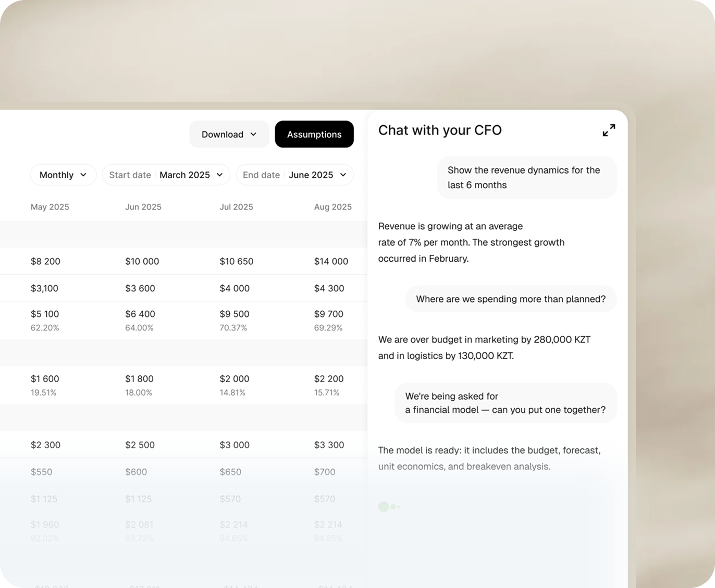Image resolution: width=715 pixels, height=588 pixels.
Task: Select the $10 650 cell in July
Action: [x=236, y=261]
